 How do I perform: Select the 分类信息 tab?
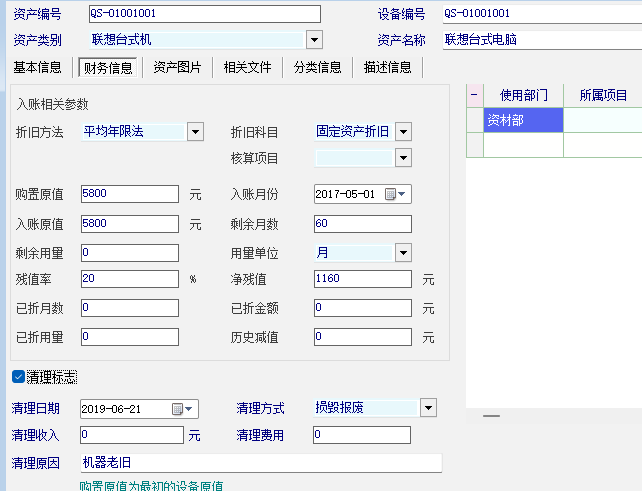tap(317, 67)
